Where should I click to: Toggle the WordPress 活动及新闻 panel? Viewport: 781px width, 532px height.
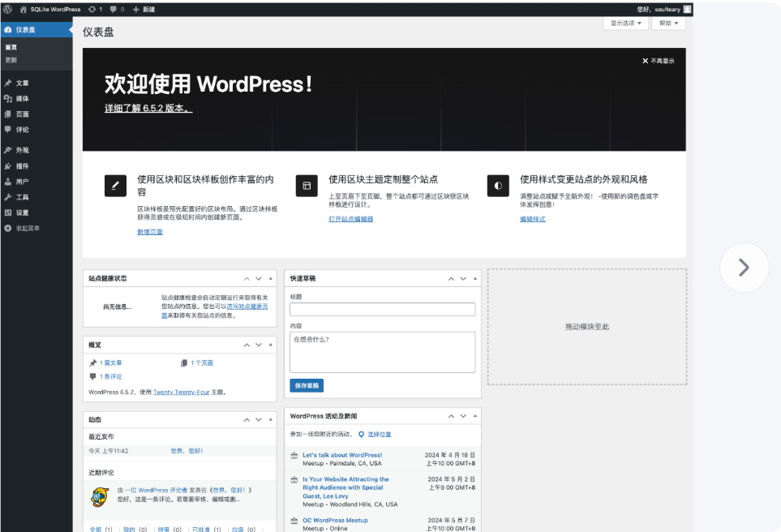click(475, 416)
